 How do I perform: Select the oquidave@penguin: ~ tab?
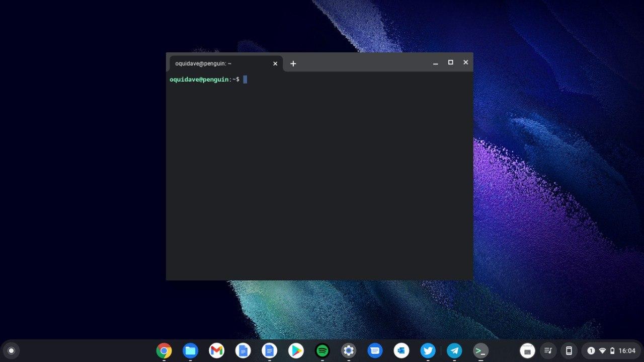point(226,63)
